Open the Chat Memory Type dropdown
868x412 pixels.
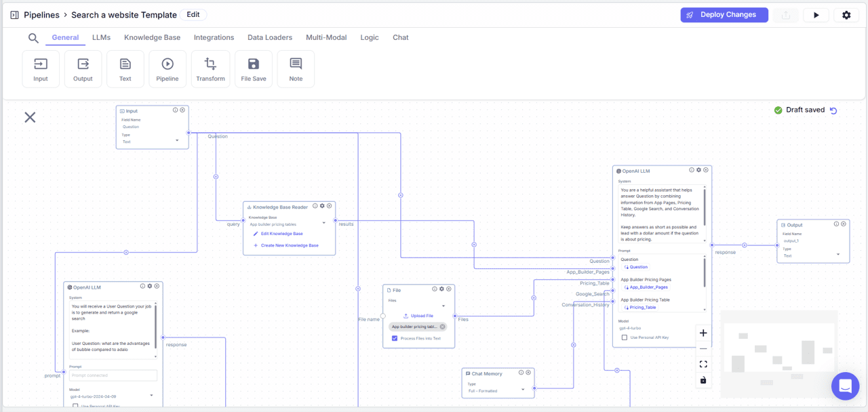(x=522, y=390)
